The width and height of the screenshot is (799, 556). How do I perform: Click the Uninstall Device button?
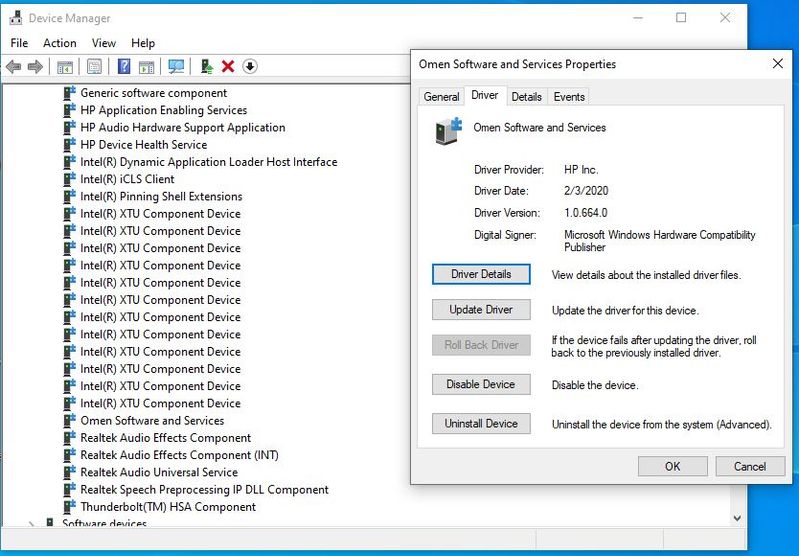(x=481, y=424)
